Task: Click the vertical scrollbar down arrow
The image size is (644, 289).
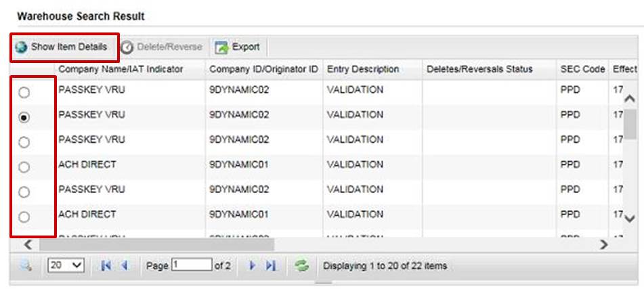Action: coord(630,219)
